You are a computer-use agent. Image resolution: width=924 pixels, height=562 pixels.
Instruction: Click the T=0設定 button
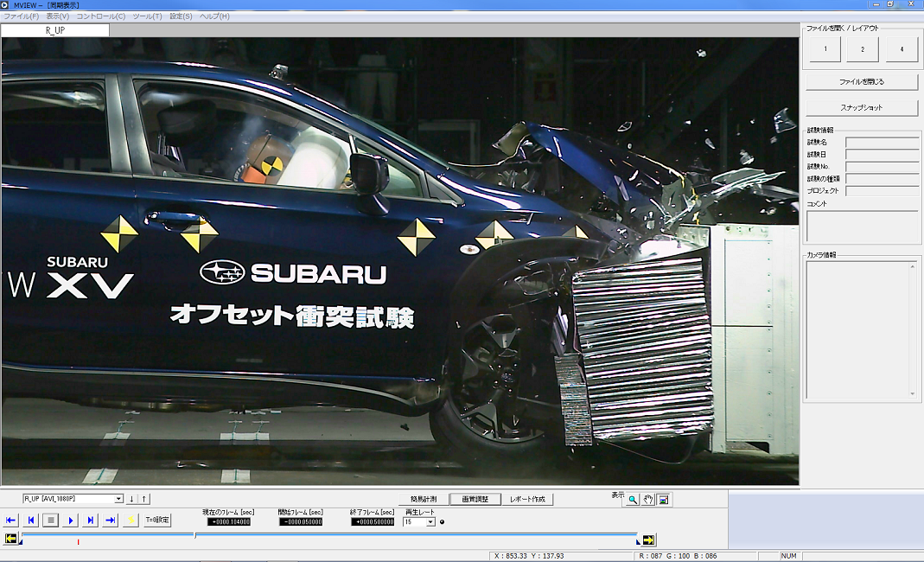157,520
